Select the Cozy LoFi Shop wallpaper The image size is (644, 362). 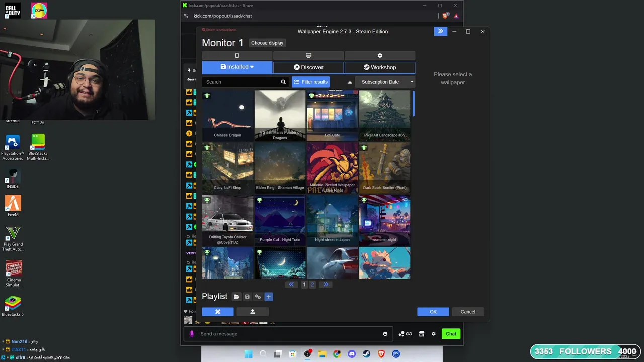point(228,168)
